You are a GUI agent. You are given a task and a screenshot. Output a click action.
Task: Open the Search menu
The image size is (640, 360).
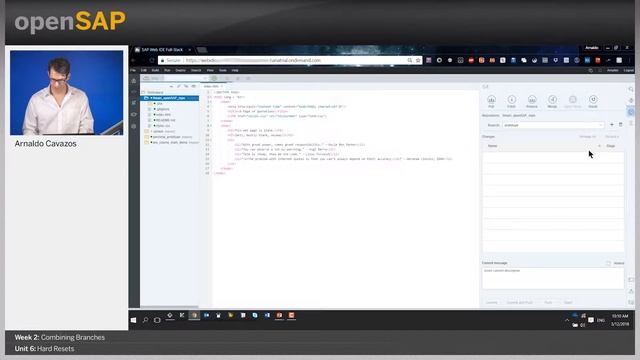click(x=196, y=70)
